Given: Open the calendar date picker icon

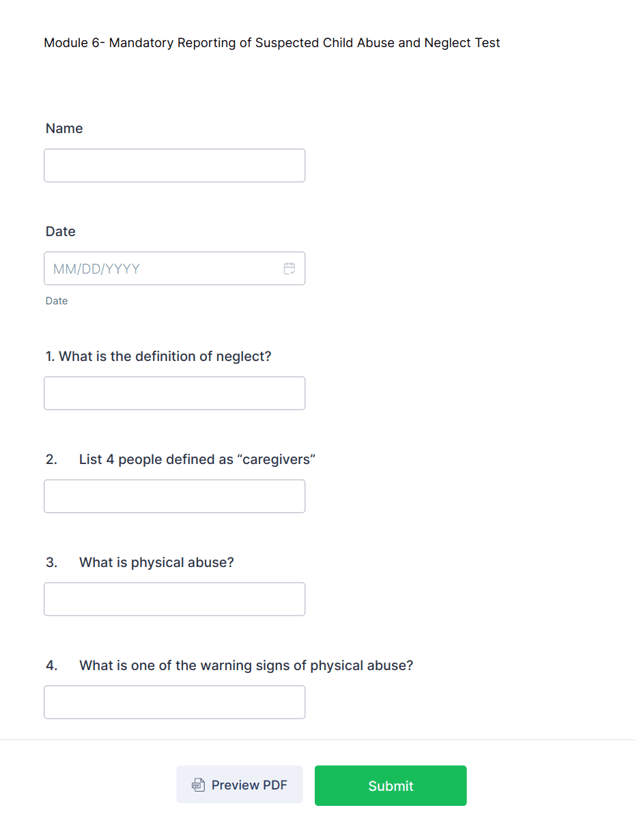Looking at the screenshot, I should pos(290,268).
